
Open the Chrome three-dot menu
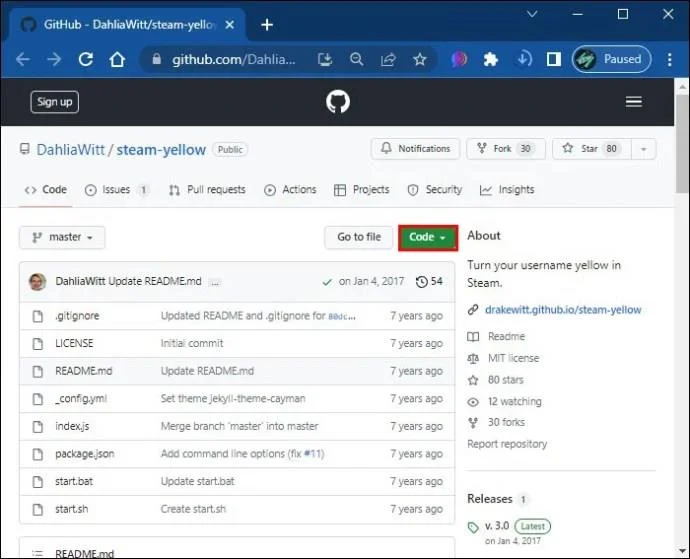(669, 59)
